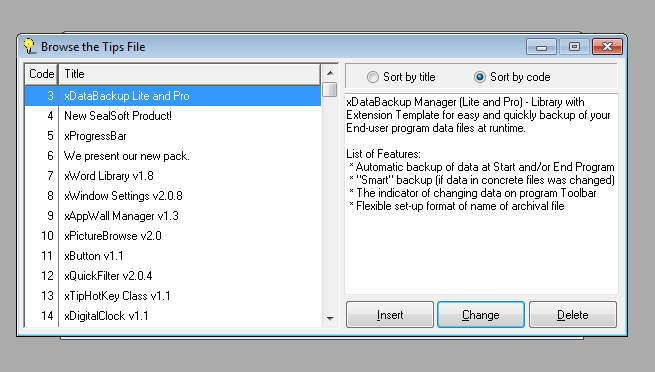Select row New SealSoft Product!

[x=173, y=116]
